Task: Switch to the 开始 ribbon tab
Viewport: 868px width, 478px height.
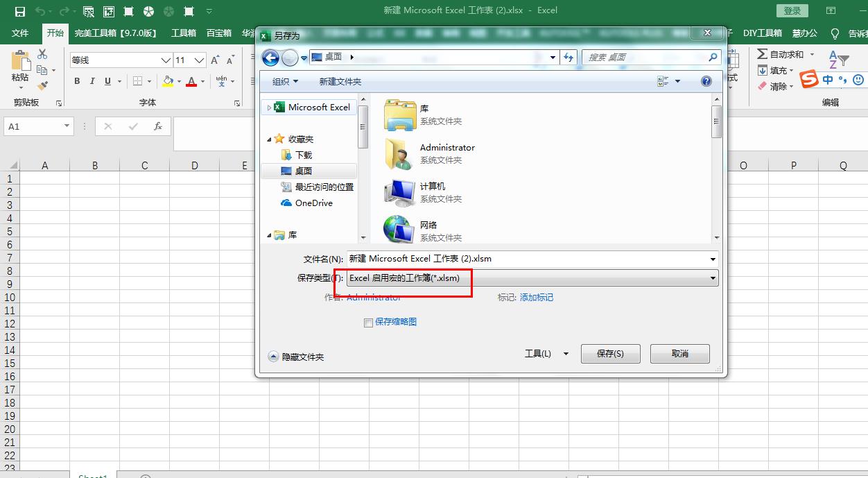Action: tap(55, 33)
